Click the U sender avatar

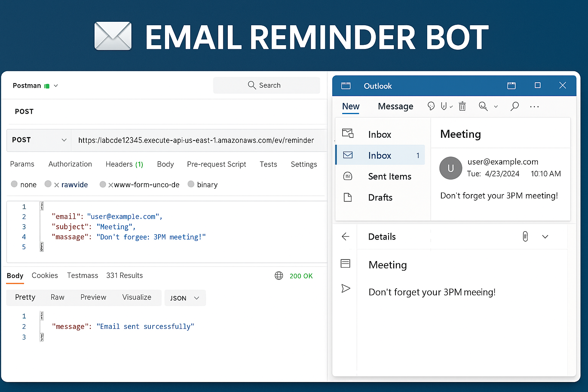(451, 168)
